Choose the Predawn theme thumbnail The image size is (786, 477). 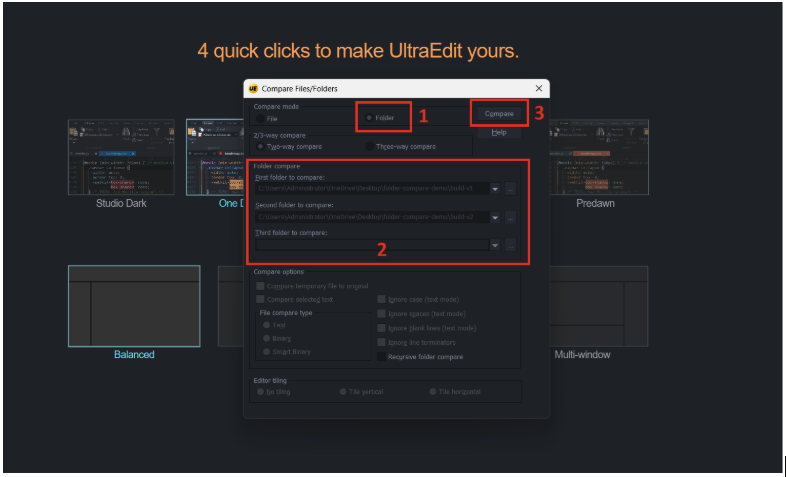coord(599,157)
